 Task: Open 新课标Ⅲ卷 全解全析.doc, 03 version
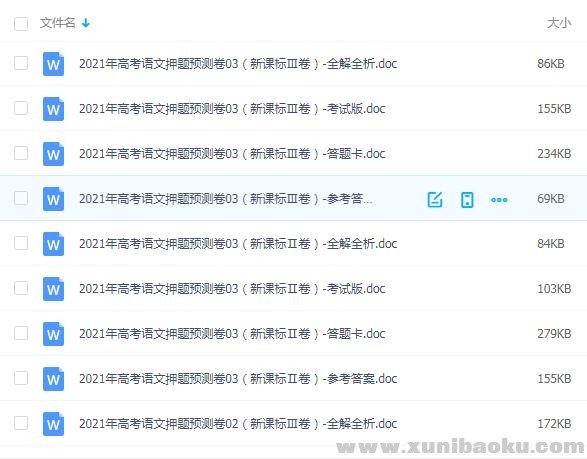[238, 64]
